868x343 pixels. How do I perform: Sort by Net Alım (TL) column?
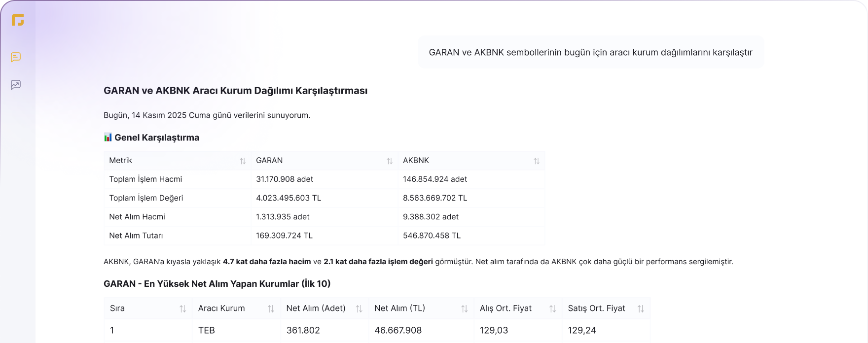click(465, 309)
